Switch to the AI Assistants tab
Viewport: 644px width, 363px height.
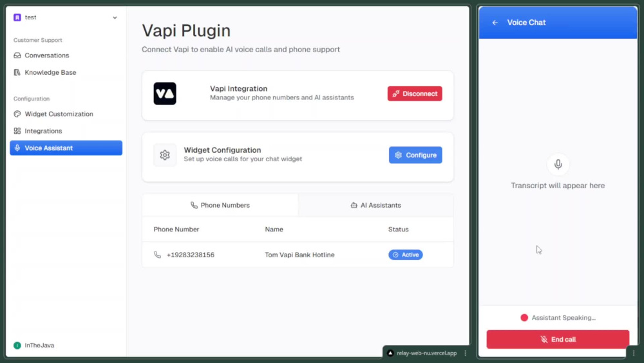point(376,205)
